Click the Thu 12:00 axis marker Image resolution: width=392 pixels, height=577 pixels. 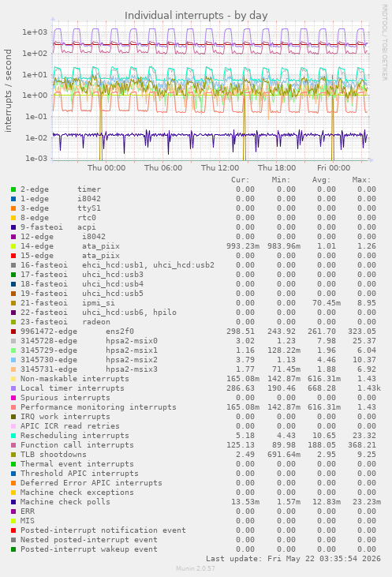(220, 168)
